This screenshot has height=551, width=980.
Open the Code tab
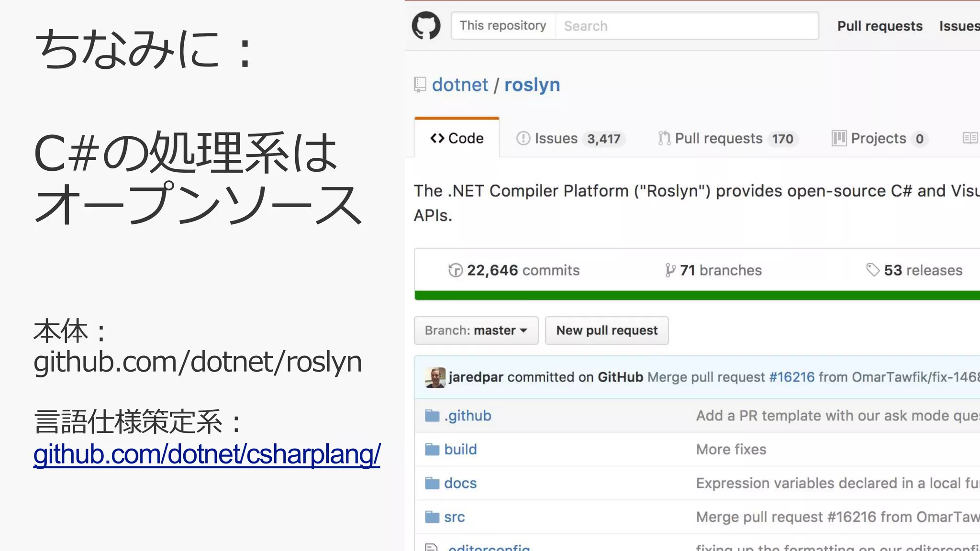coord(457,138)
